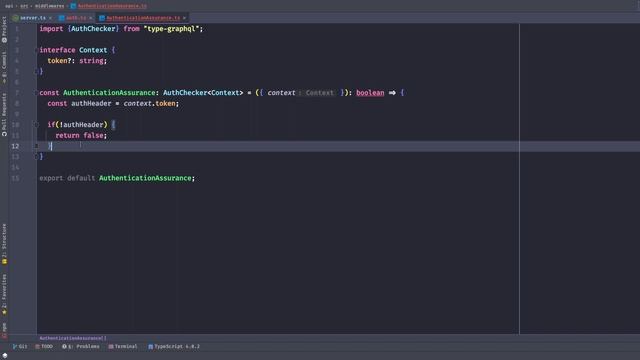The image size is (640, 360).
Task: Click the fold end marker at line 13
Action: point(36,156)
